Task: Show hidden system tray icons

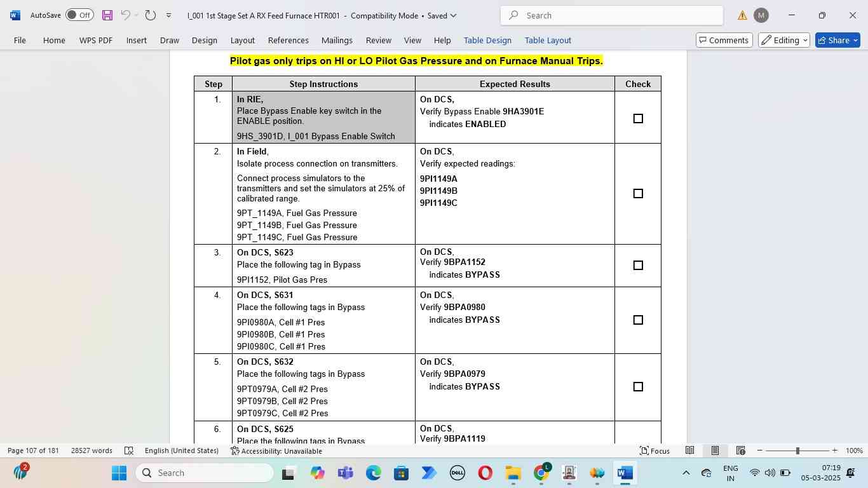Action: 686,473
